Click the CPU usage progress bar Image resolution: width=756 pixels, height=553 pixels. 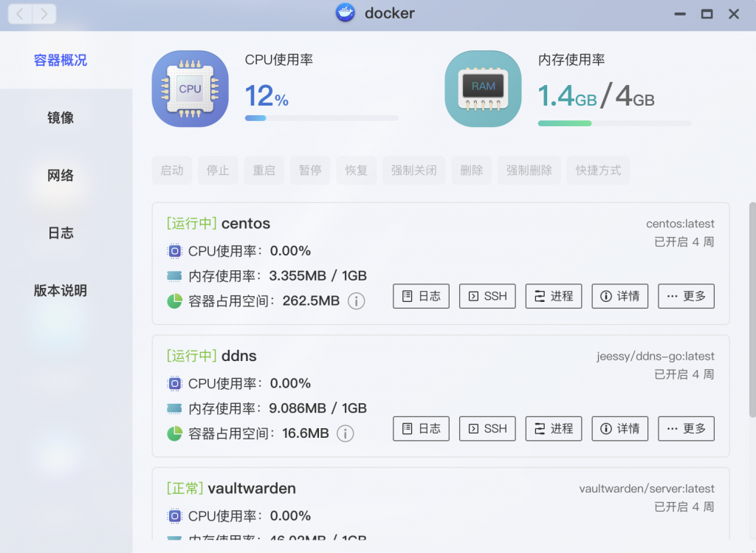(322, 118)
